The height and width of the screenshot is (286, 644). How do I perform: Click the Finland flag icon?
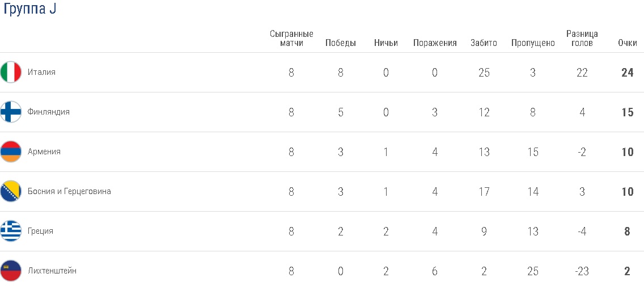coord(11,112)
